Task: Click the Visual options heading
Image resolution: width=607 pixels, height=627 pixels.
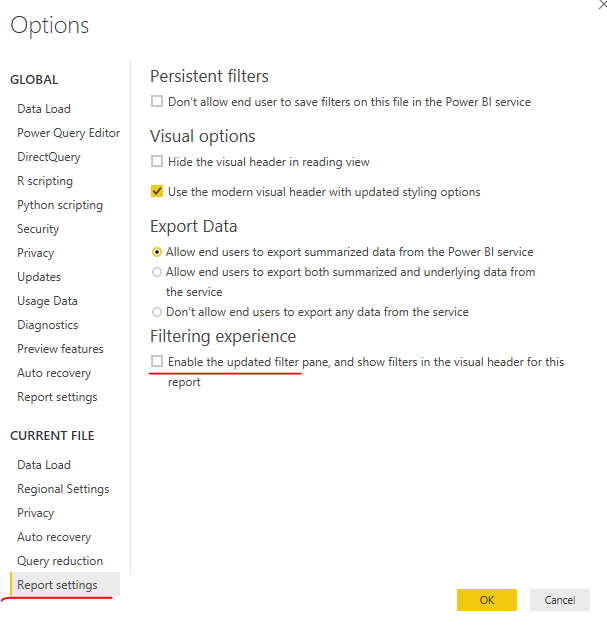Action: [x=202, y=136]
